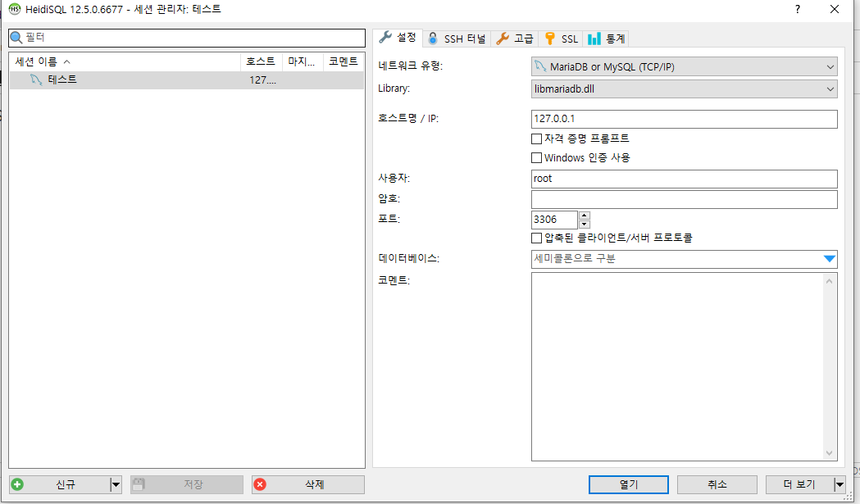Click the 열기 button

(629, 485)
